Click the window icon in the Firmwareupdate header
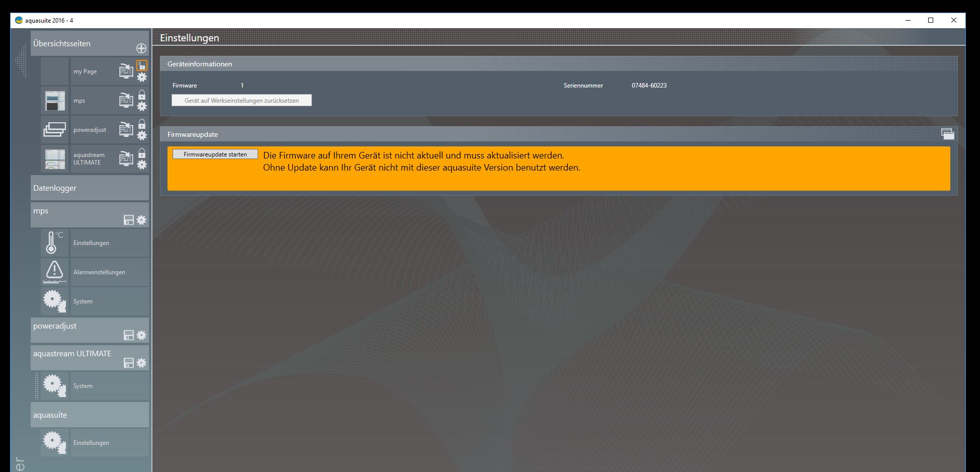980x472 pixels. click(948, 134)
